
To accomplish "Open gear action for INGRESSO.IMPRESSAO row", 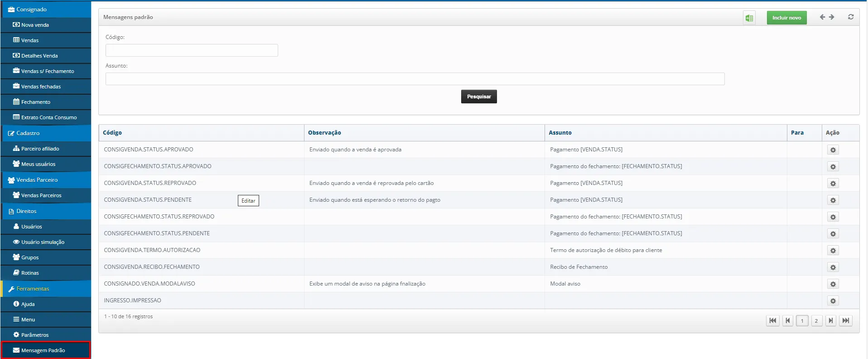I will click(x=833, y=301).
